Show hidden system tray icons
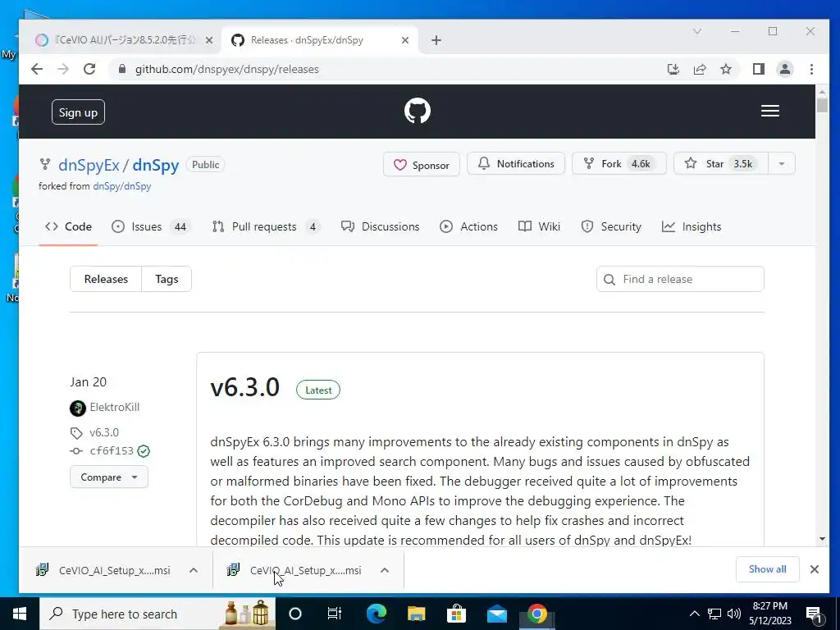The image size is (840, 630). point(694,614)
